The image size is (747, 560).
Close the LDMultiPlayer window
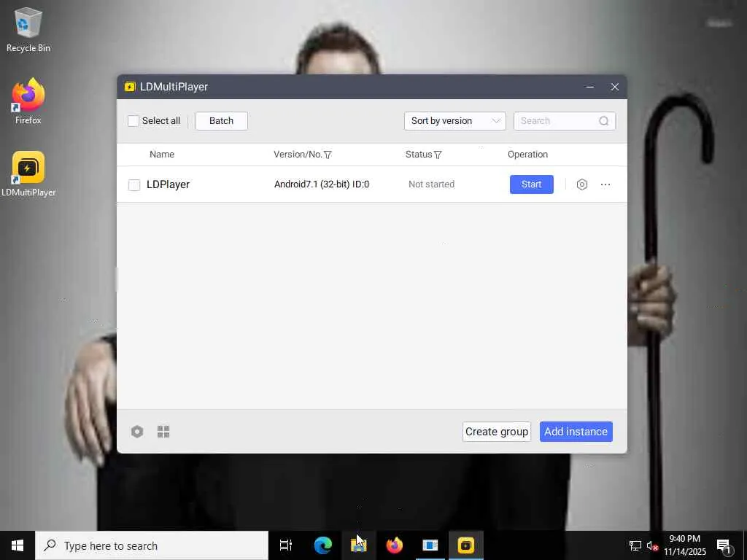click(x=614, y=87)
